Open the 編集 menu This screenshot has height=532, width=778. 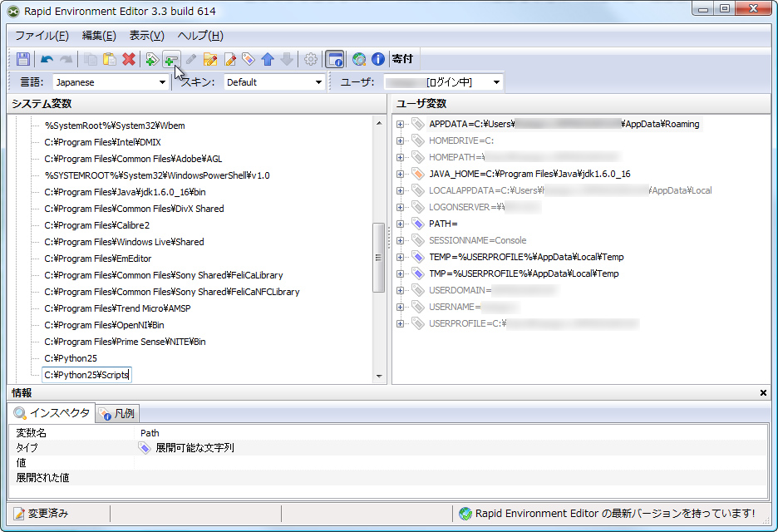(97, 35)
